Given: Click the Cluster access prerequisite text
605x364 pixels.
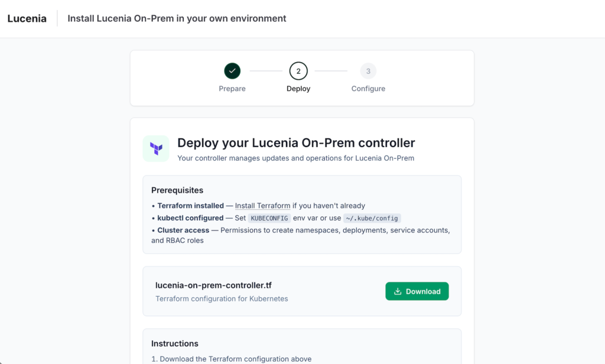Looking at the screenshot, I should click(x=183, y=230).
